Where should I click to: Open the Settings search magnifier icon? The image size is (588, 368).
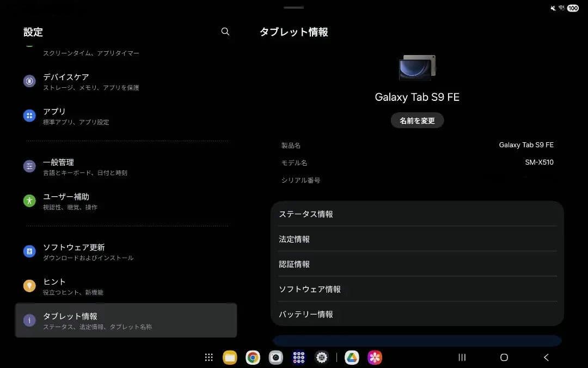225,32
